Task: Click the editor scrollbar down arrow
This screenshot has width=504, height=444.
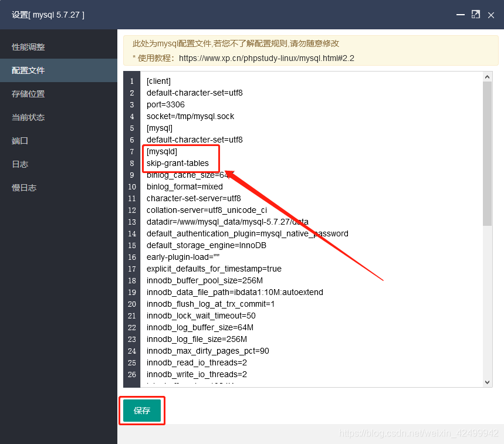Action: pyautogui.click(x=488, y=382)
